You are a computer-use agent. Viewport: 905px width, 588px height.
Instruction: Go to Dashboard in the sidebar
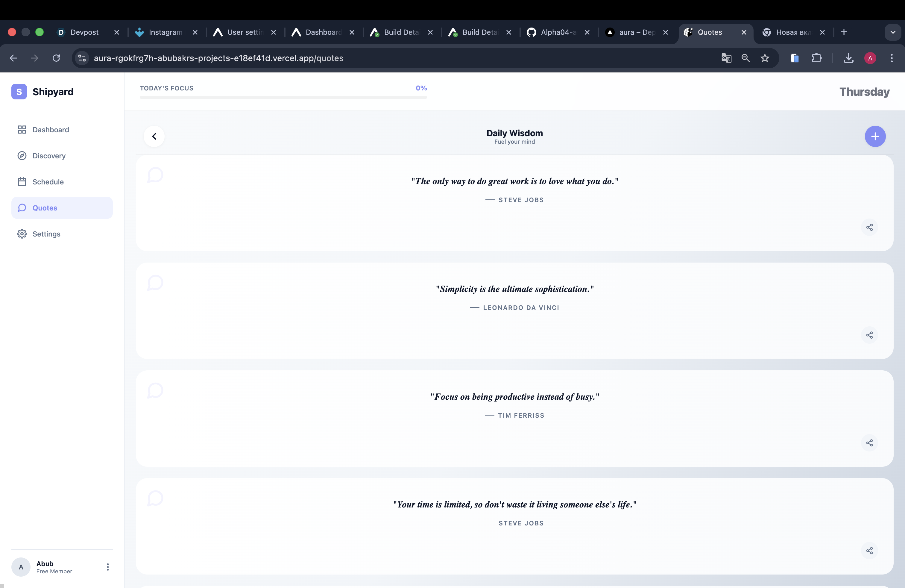click(x=51, y=130)
